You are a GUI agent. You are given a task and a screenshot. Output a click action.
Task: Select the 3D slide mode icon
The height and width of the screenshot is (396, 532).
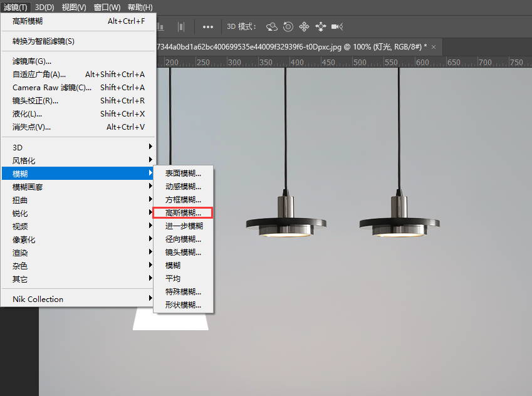[320, 26]
